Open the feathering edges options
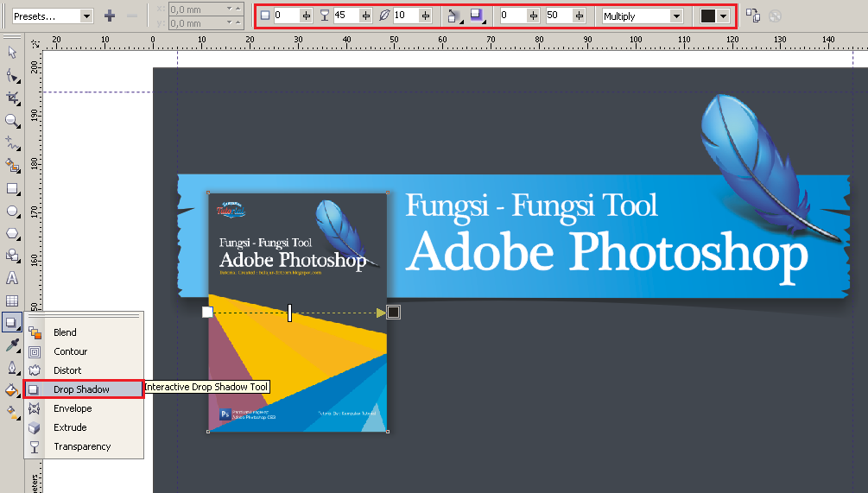The height and width of the screenshot is (493, 868). pyautogui.click(x=477, y=16)
